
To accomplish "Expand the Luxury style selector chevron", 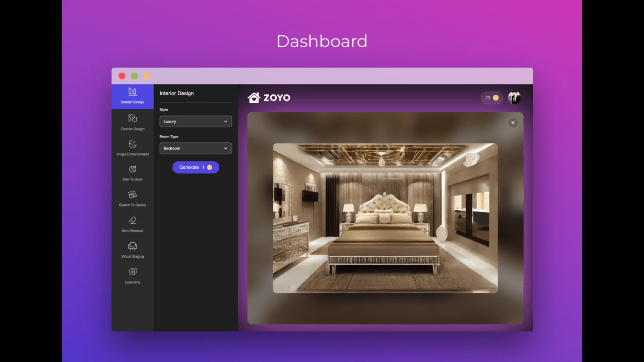I will pyautogui.click(x=227, y=121).
